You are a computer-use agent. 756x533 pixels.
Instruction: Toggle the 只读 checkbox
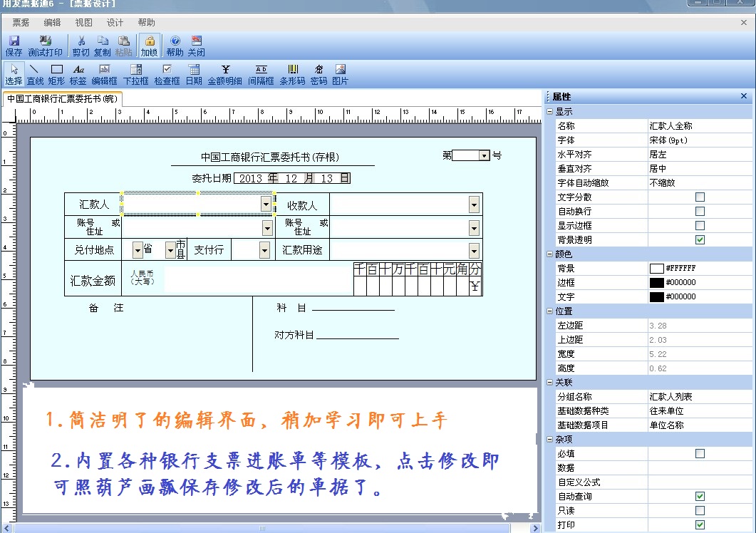click(700, 510)
